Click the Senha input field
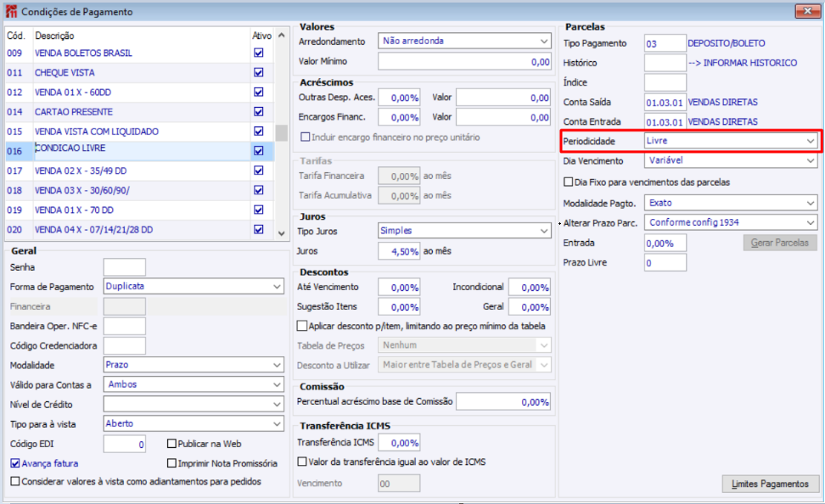This screenshot has width=825, height=504. tap(124, 267)
